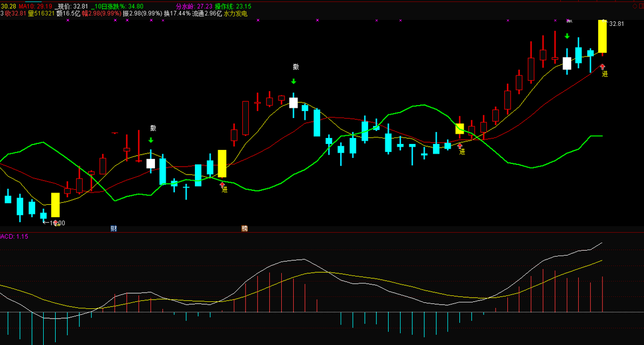Click the 收32.81 closing price value
This screenshot has height=345, width=644.
coord(16,13)
